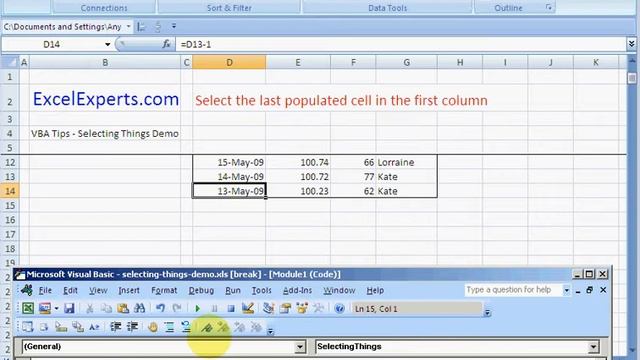Toggle Design Mode icon
Viewport: 640px width, 360px height.
pyautogui.click(x=248, y=308)
